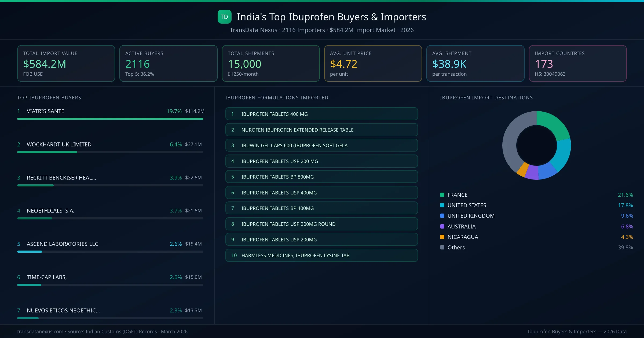Open the Total Shipments stat card
644x338 pixels.
click(x=270, y=63)
